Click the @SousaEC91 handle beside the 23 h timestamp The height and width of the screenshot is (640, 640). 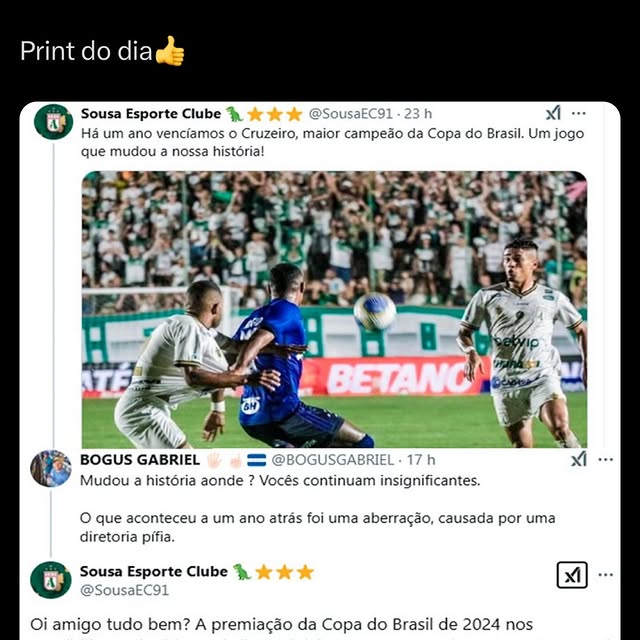(x=351, y=114)
